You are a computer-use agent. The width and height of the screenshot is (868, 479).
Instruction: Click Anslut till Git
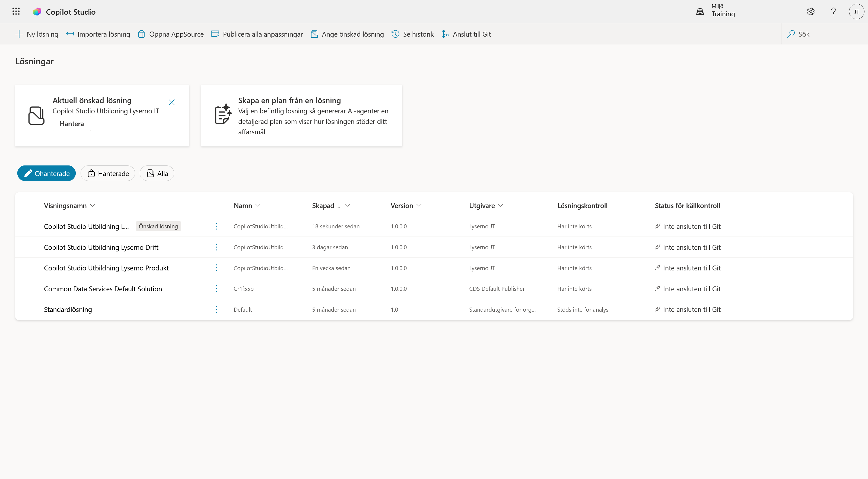click(466, 34)
